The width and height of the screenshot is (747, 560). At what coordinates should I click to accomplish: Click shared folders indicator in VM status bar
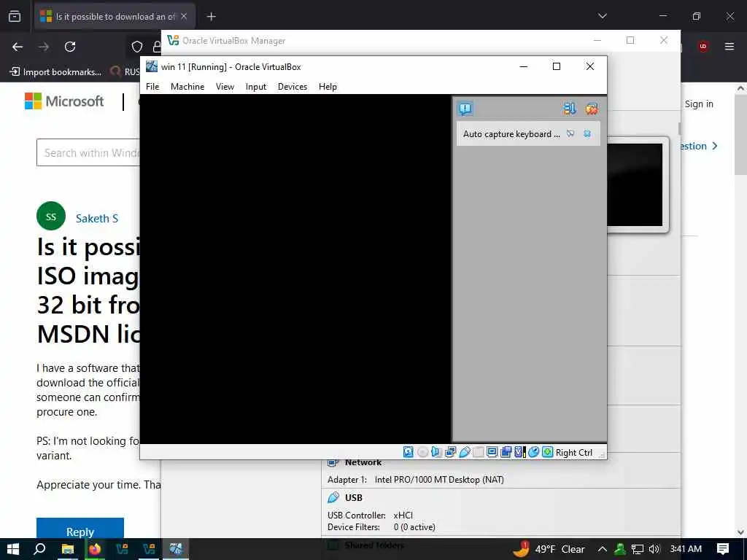[x=479, y=452]
